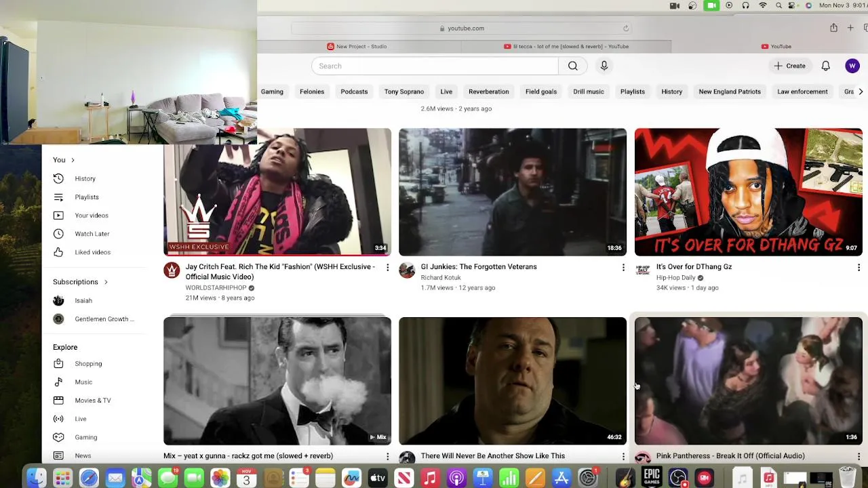This screenshot has width=868, height=488.
Task: Focus the YouTube search box
Action: (435, 66)
